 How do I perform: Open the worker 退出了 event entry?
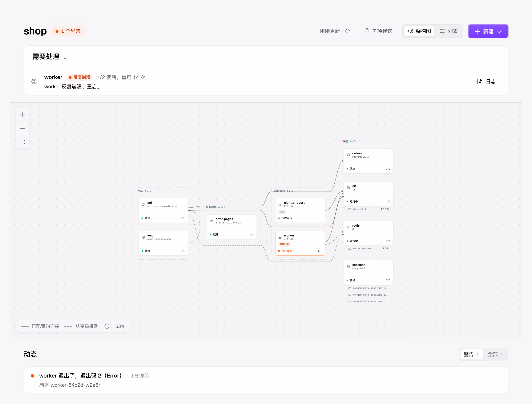[x=266, y=380]
